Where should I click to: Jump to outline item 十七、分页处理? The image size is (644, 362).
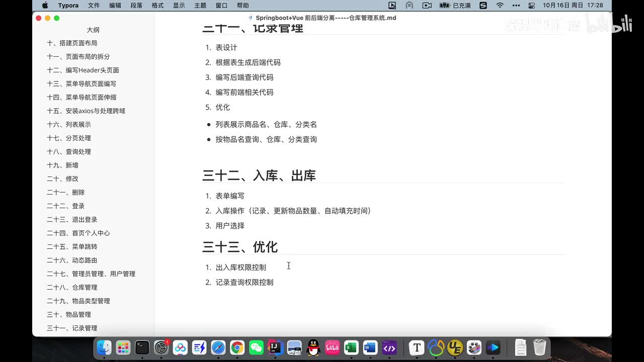point(69,138)
